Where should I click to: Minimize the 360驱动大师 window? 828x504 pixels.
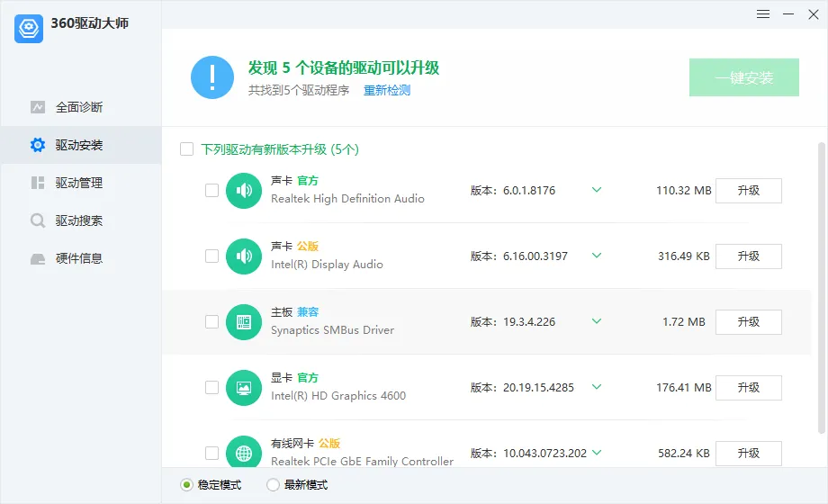(788, 14)
